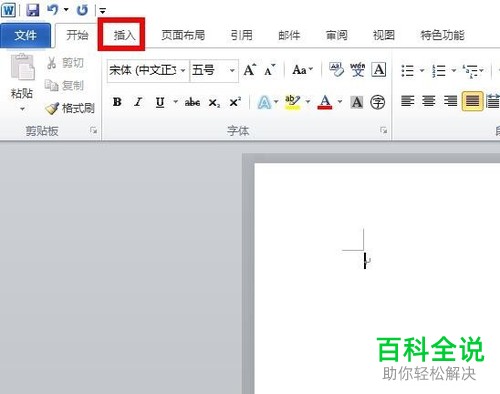Open the undo history dropdown arrow
Image resolution: width=500 pixels, height=394 pixels.
pyautogui.click(x=66, y=10)
